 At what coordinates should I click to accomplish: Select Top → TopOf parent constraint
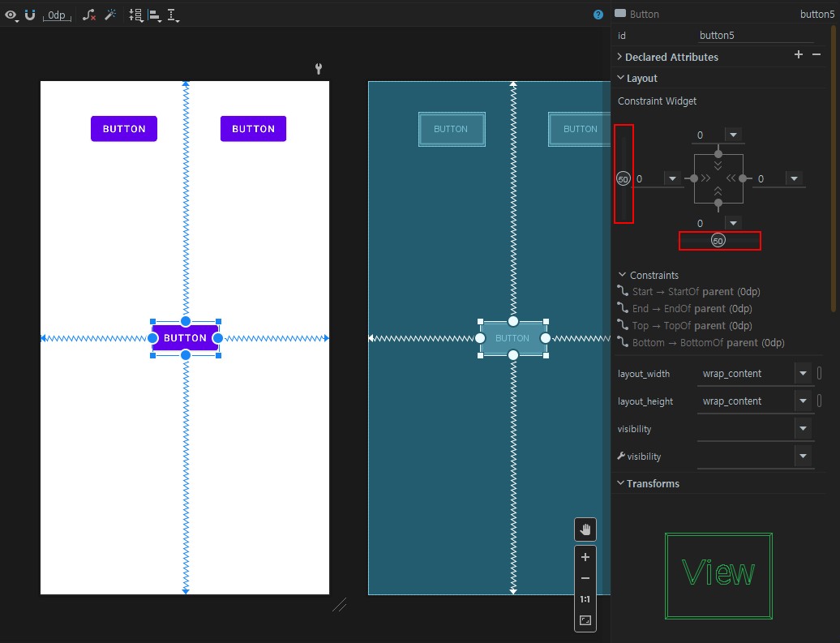click(685, 326)
